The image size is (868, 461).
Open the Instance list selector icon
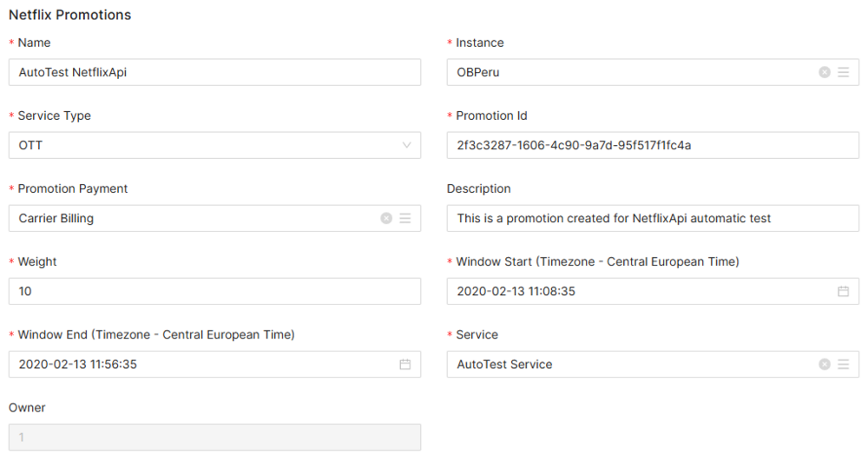(843, 72)
